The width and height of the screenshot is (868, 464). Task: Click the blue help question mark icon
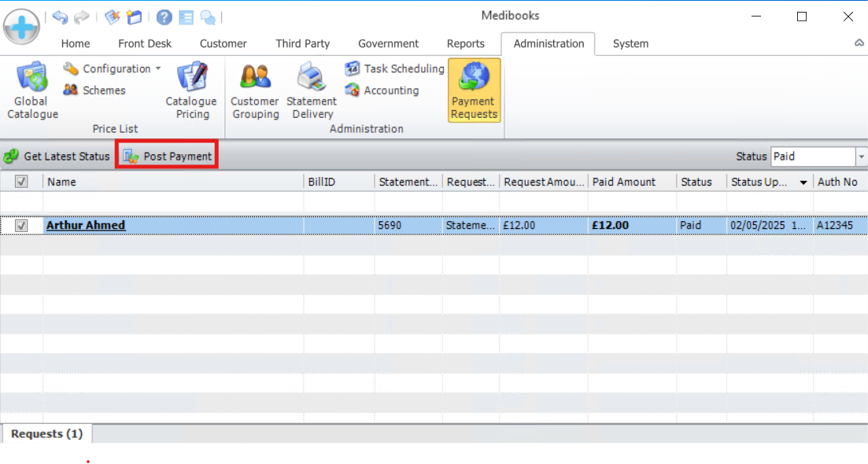point(164,17)
